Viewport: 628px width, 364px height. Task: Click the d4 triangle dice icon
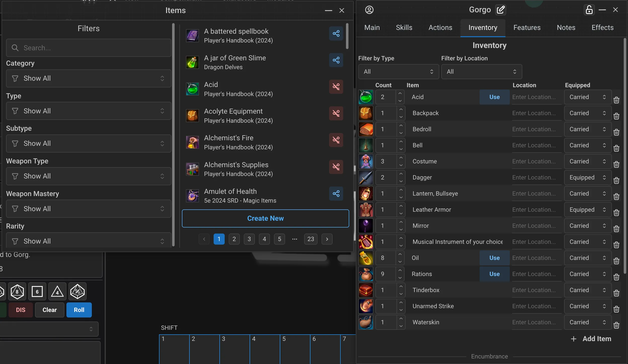click(57, 291)
